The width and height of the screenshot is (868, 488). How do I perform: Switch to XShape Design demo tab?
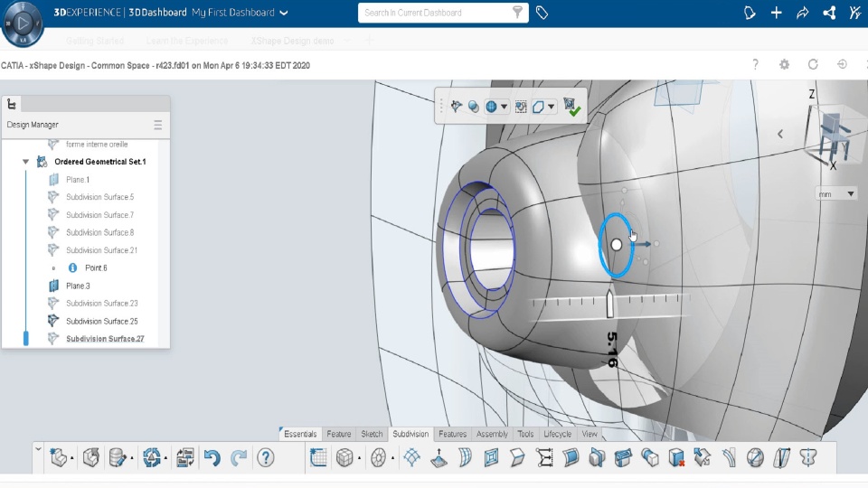(x=292, y=41)
